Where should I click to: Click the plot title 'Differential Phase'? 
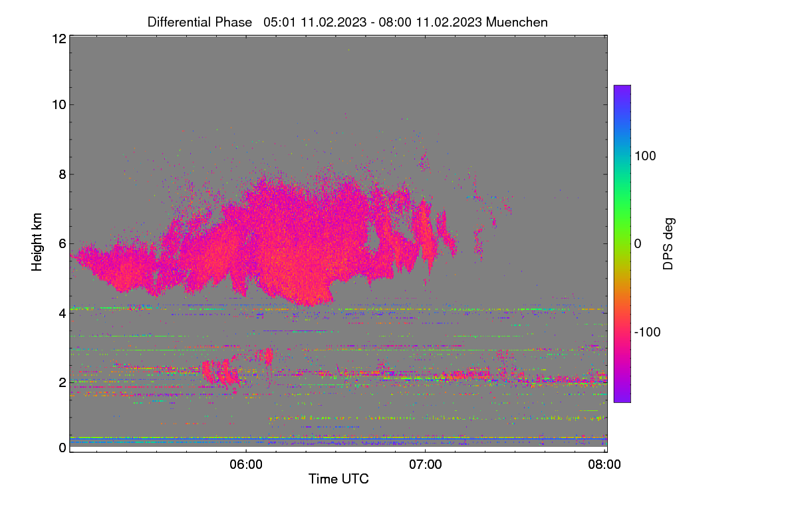click(x=199, y=22)
